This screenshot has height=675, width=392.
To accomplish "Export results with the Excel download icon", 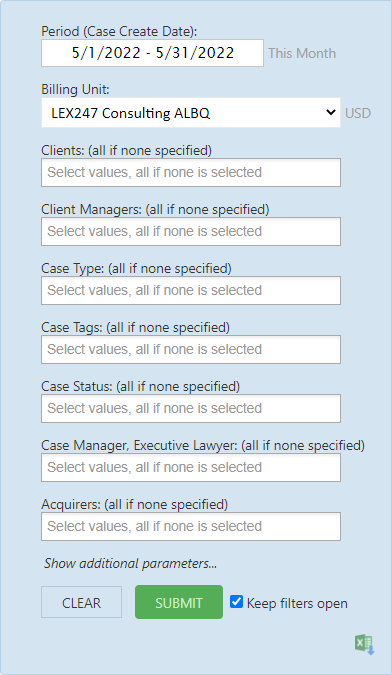I will [365, 645].
